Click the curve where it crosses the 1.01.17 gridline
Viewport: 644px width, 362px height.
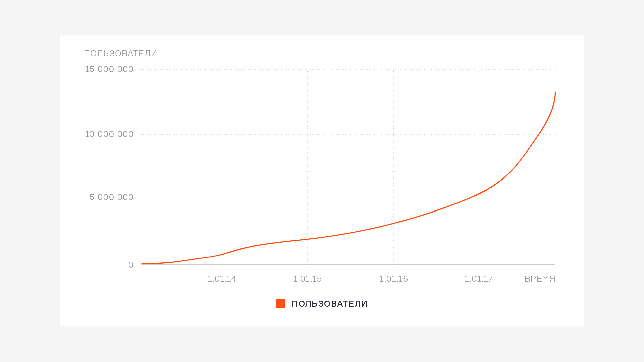479,194
